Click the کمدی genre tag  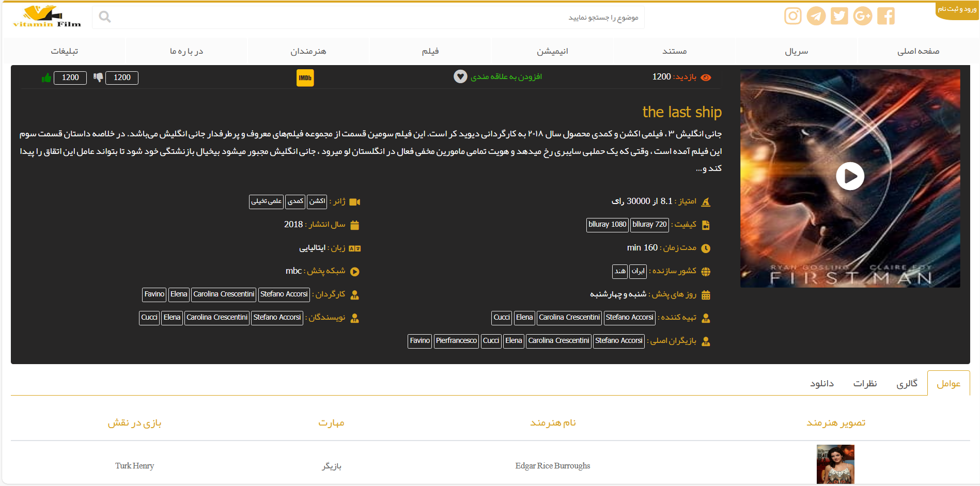point(295,201)
